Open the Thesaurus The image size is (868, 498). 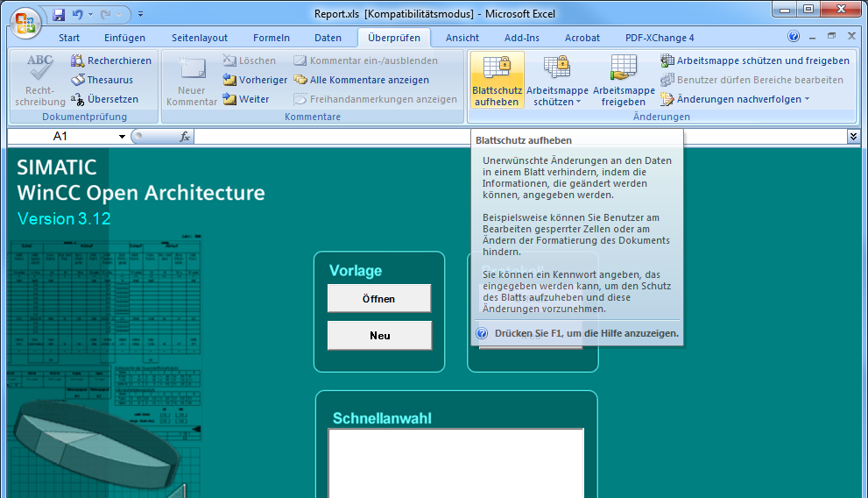(102, 80)
